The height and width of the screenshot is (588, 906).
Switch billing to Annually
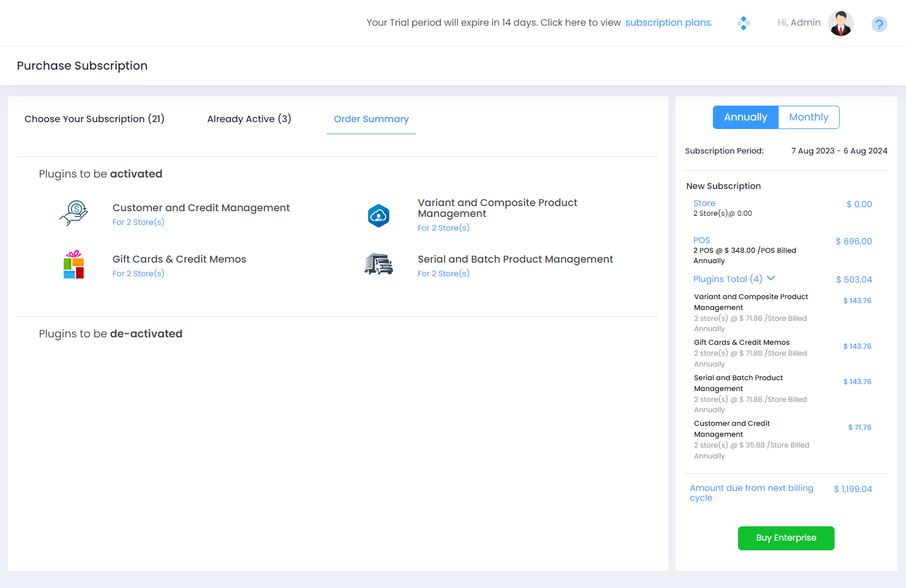745,117
